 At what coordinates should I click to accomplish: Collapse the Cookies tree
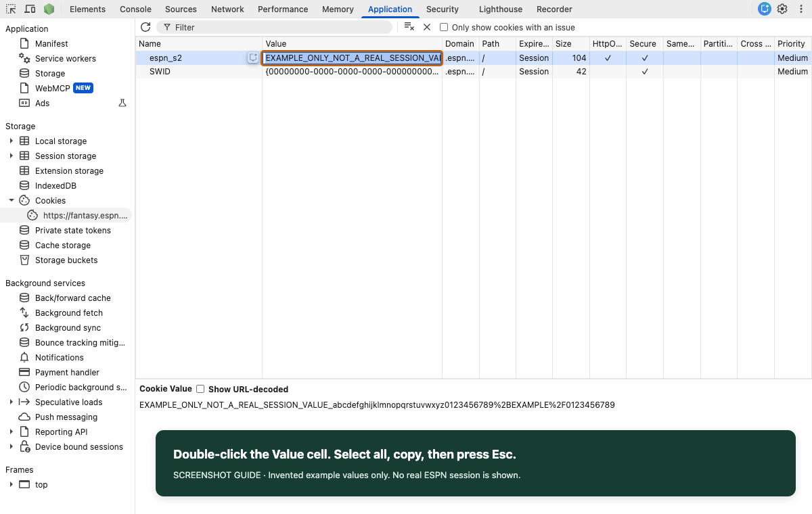[11, 200]
